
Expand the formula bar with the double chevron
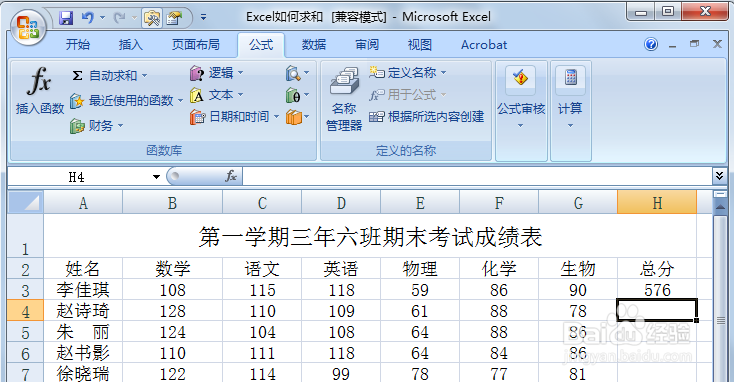click(719, 176)
